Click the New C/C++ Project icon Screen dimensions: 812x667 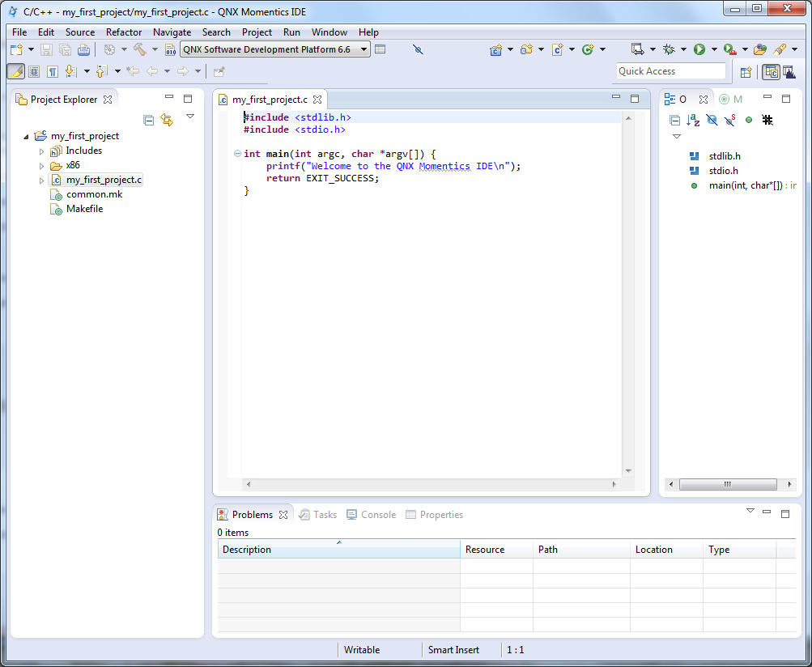tap(495, 49)
